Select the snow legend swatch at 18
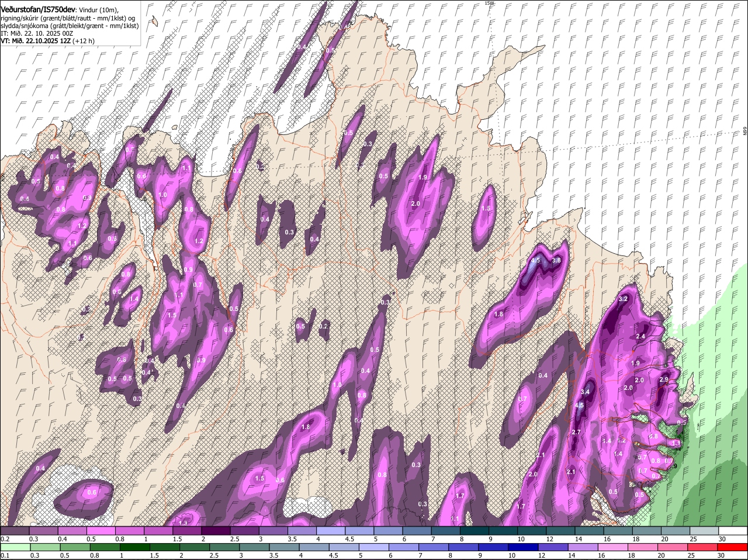 click(x=647, y=530)
